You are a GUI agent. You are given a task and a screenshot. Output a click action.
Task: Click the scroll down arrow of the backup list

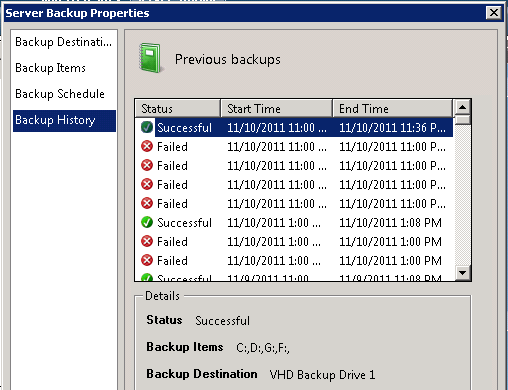(462, 273)
